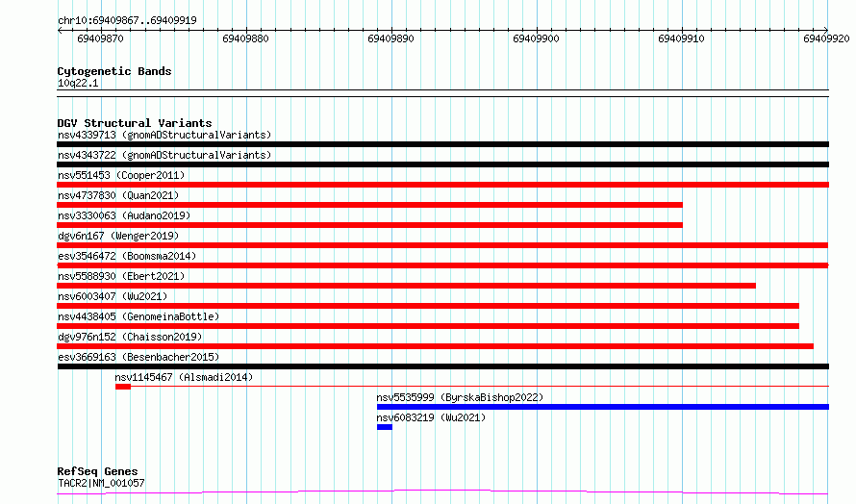The image size is (856, 504).
Task: Click the red bar of nsv3330063
Action: click(369, 225)
